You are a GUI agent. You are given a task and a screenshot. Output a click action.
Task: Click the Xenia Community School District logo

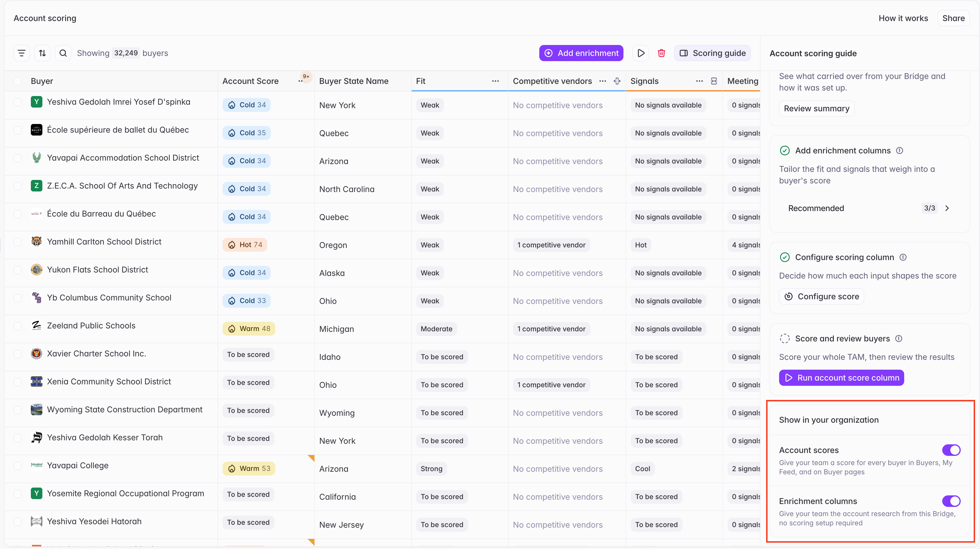pos(36,381)
